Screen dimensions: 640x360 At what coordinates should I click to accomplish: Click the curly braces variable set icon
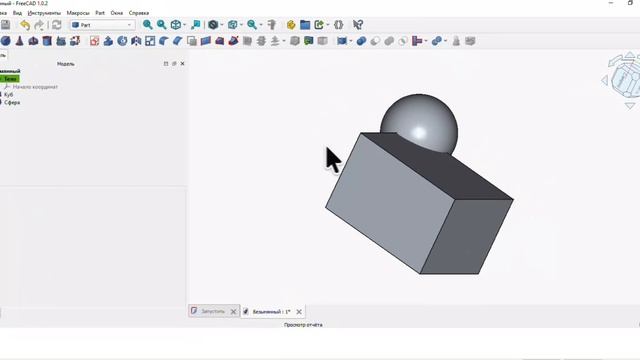point(338,25)
